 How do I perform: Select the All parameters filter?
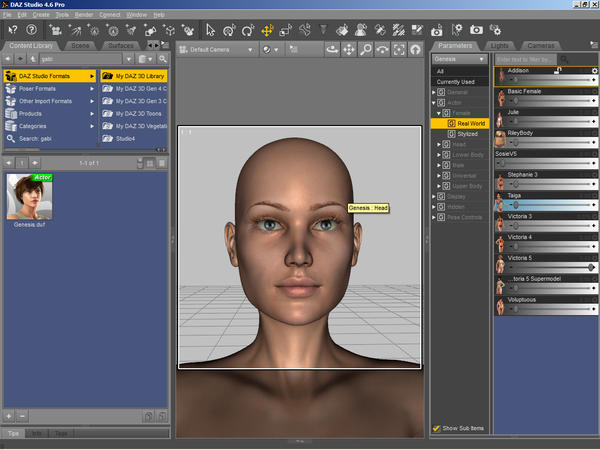click(x=460, y=72)
